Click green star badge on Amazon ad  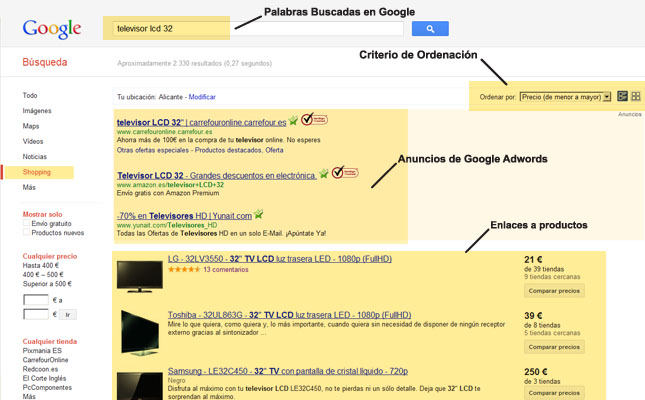click(324, 174)
